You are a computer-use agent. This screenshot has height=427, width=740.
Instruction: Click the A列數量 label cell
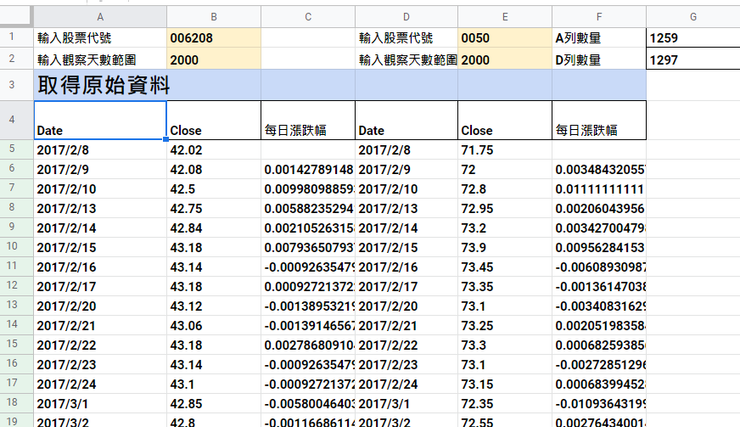point(598,38)
